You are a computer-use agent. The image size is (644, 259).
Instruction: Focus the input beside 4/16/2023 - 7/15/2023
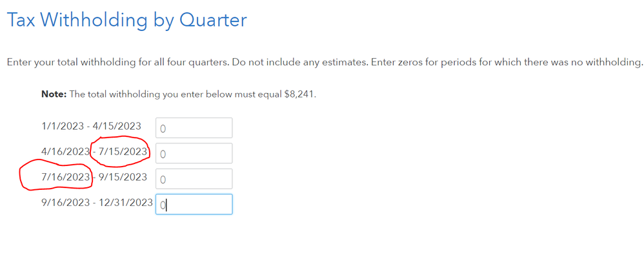194,154
